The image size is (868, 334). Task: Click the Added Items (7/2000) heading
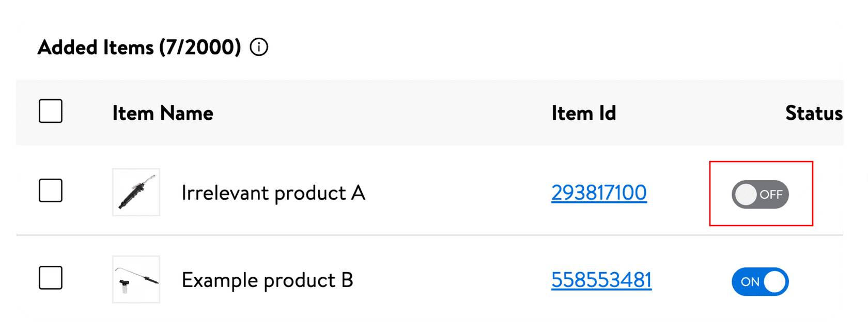point(139,47)
